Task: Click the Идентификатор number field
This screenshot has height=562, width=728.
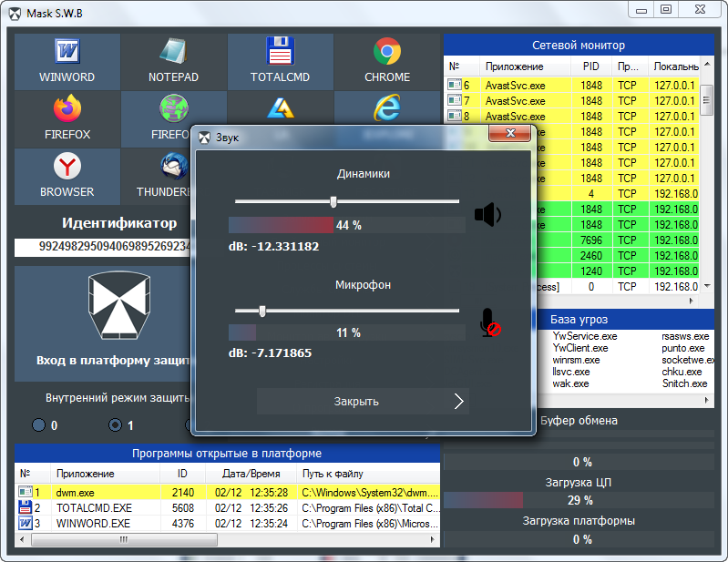Action: [103, 247]
